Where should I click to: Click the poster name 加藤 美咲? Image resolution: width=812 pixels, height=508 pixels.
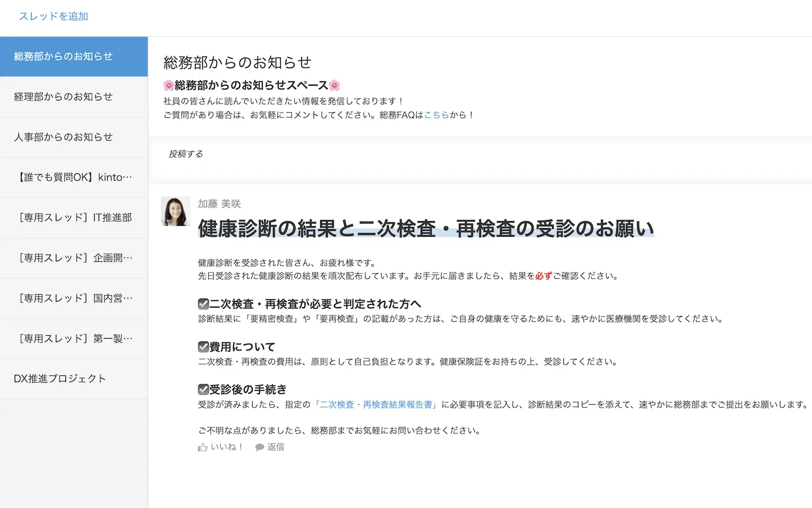(219, 204)
